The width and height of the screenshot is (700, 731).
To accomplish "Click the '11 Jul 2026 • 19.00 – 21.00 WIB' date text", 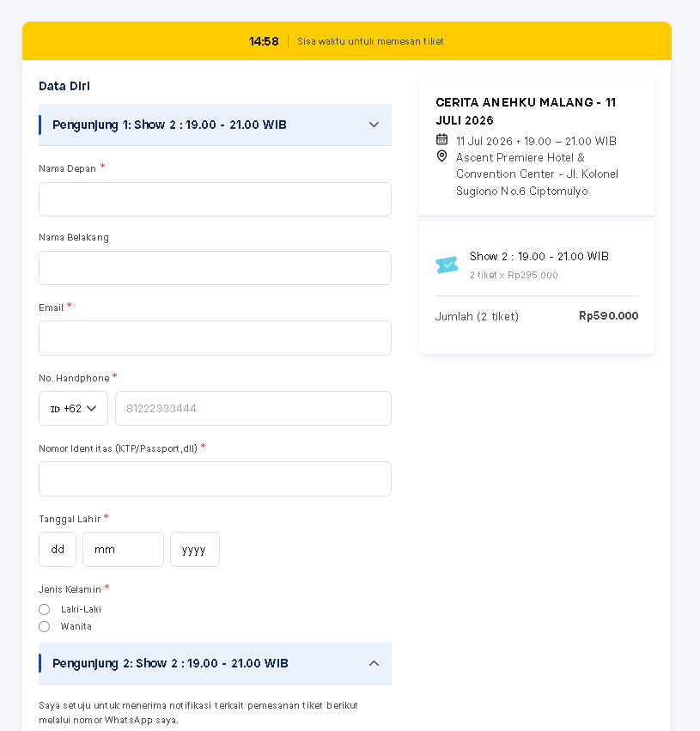I will (x=536, y=141).
